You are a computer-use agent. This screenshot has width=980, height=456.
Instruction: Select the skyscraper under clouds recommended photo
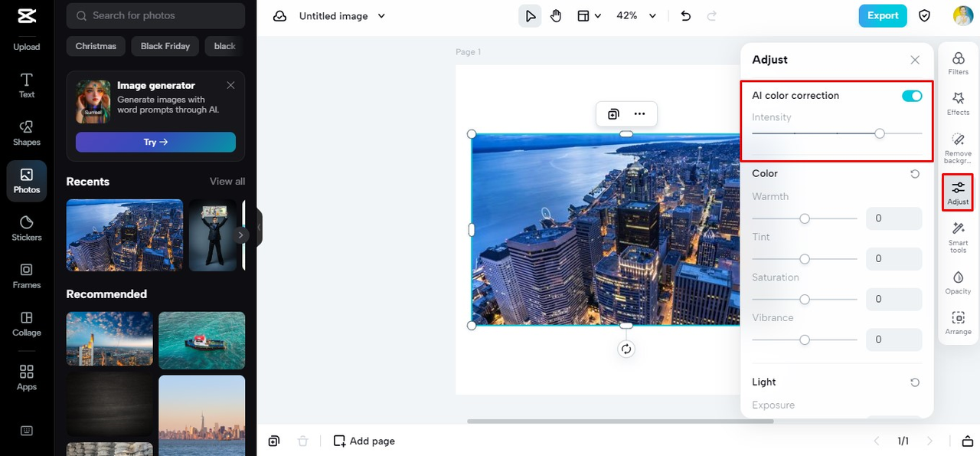coord(109,339)
